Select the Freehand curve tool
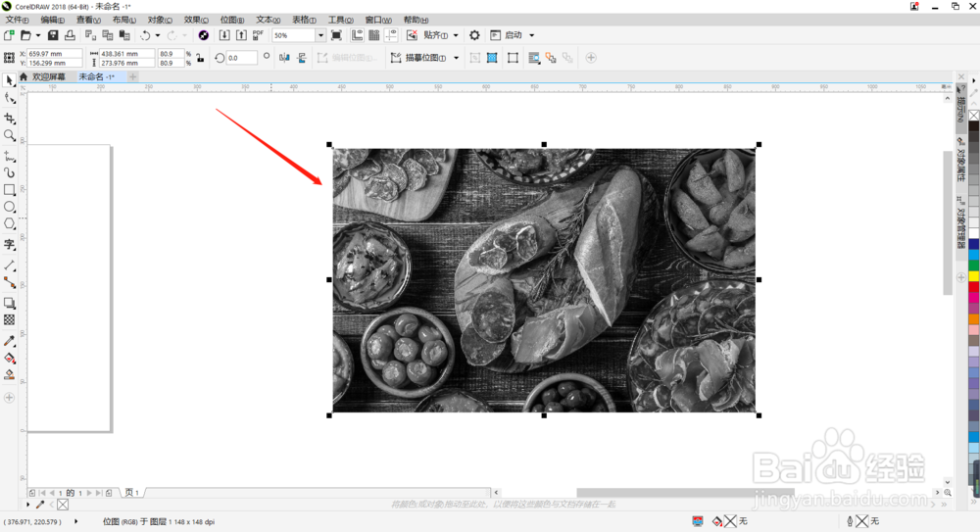The height and width of the screenshot is (532, 980). (9, 157)
